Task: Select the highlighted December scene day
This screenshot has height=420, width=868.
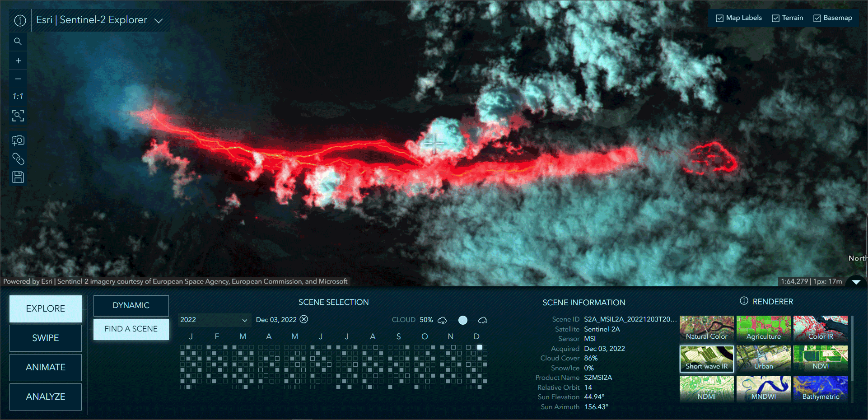Action: (480, 347)
